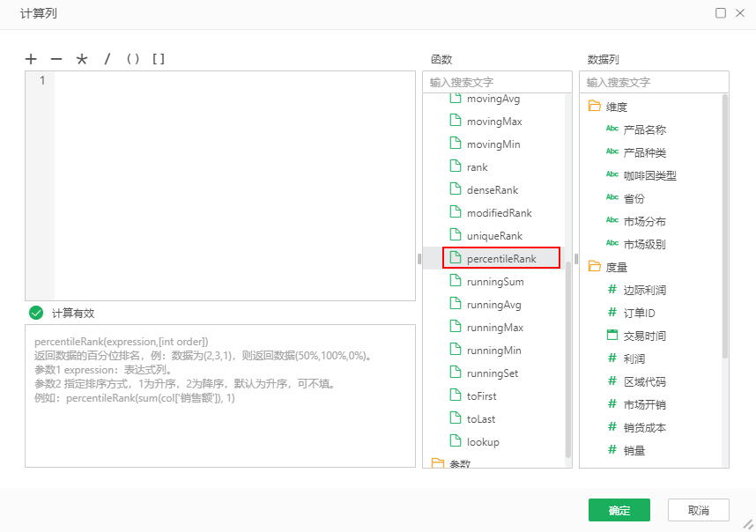
Task: Pick the 产品名称 dimension column
Action: tap(643, 129)
